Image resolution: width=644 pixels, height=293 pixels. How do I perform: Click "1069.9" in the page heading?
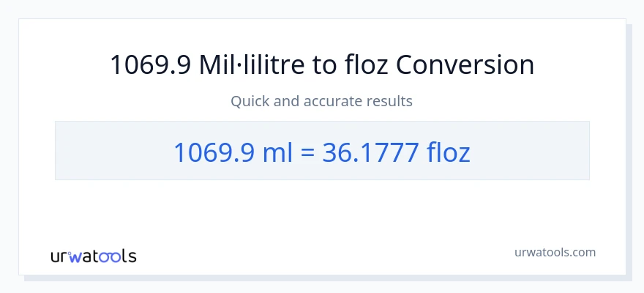150,65
